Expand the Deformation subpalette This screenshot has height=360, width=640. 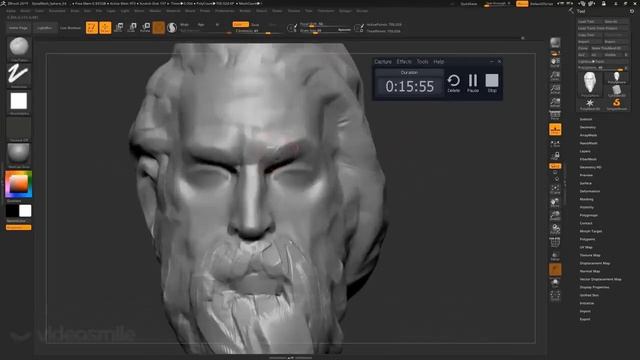tap(590, 191)
